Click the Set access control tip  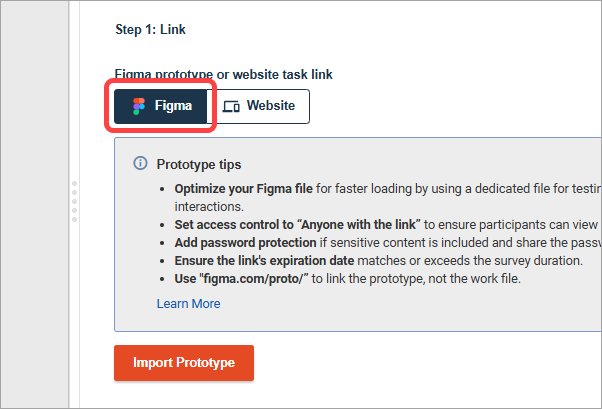pyautogui.click(x=388, y=225)
